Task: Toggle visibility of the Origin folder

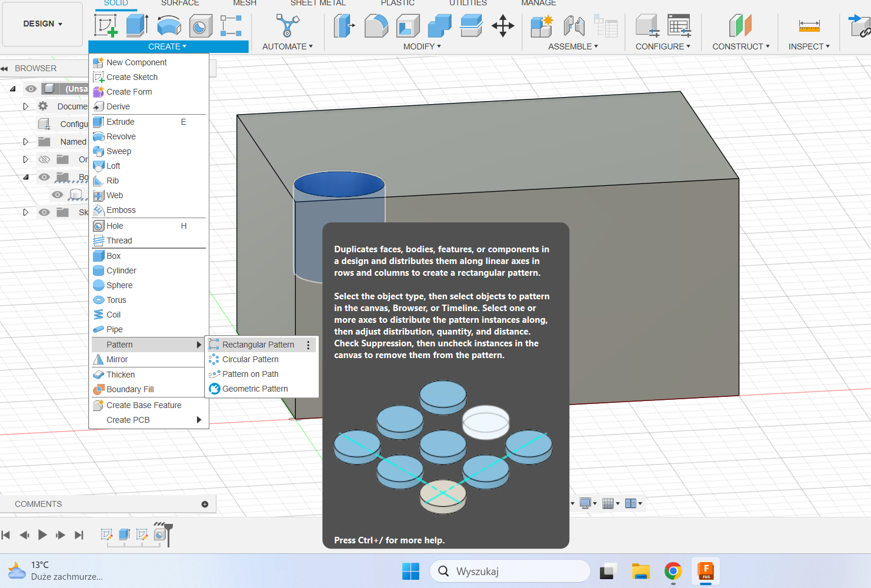Action: tap(44, 159)
